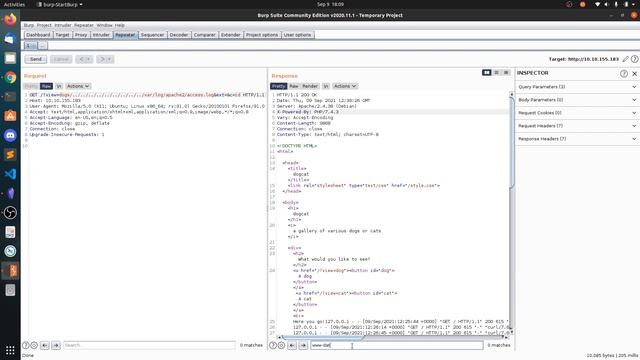Send the request
Viewport: 640px width, 360px height.
(x=36, y=59)
